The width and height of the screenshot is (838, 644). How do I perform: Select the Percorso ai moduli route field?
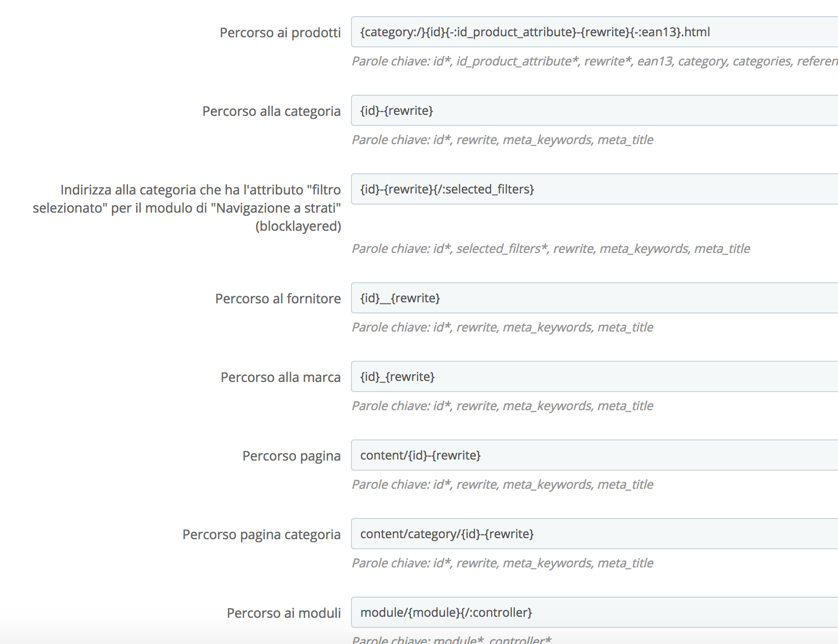(594, 613)
